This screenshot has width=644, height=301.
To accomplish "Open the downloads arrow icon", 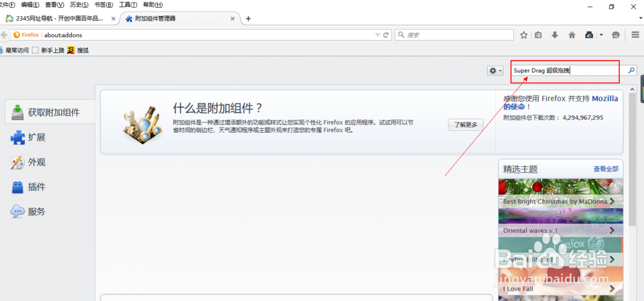I will [555, 35].
